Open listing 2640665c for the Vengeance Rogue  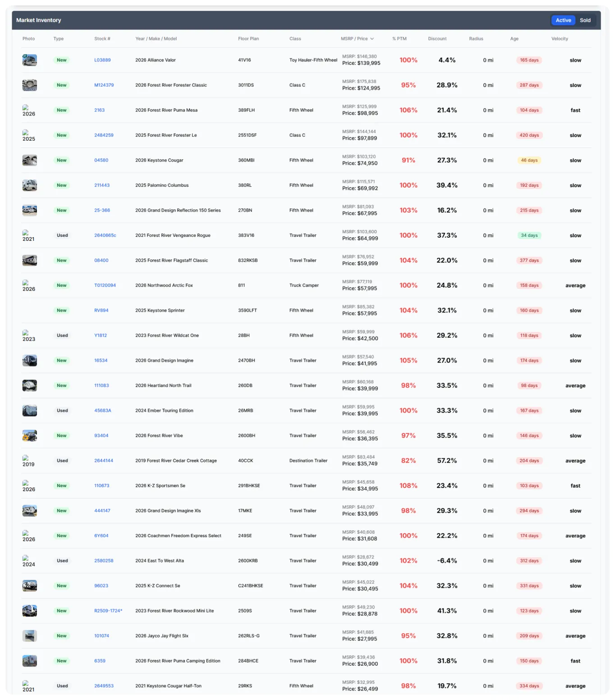click(105, 235)
